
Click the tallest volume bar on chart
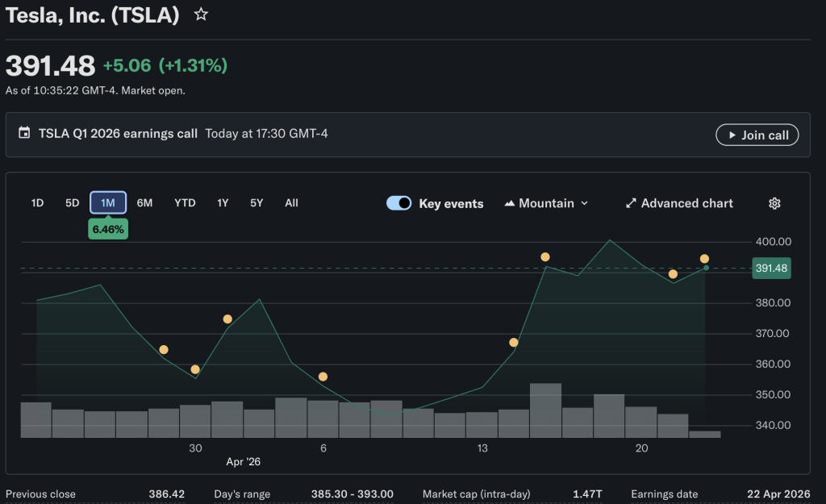point(545,410)
